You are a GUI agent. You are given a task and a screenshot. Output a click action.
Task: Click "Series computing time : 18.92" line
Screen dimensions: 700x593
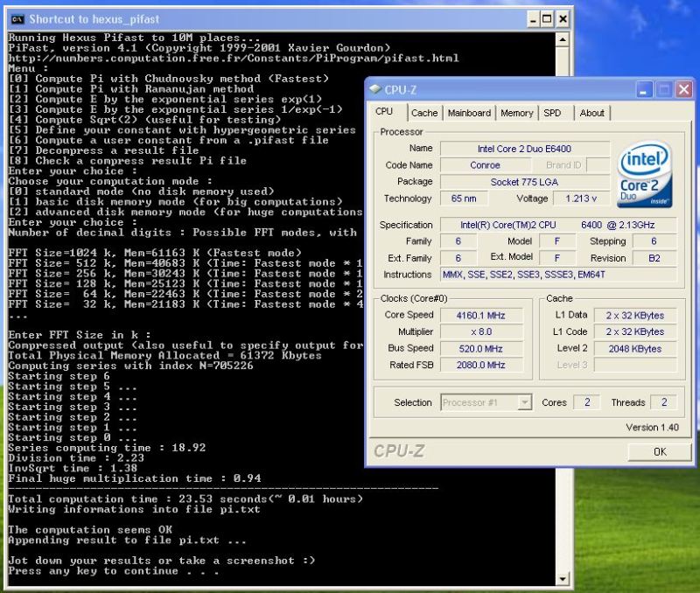pos(107,448)
